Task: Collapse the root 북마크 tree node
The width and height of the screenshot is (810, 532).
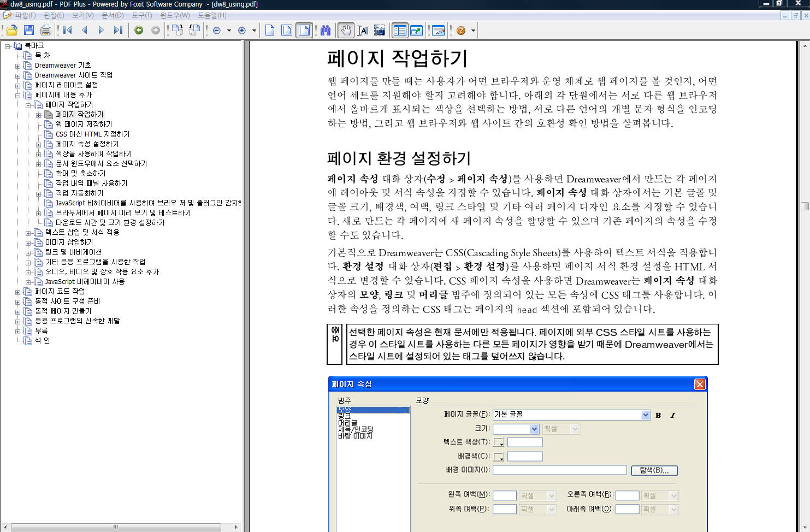Action: [7, 46]
